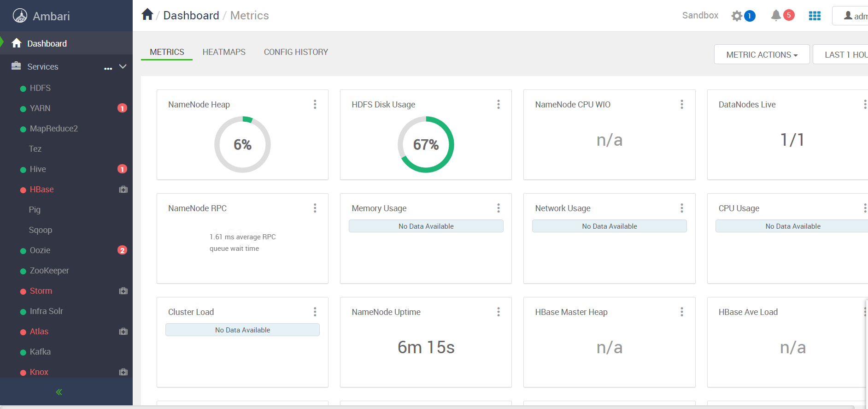Screen dimensions: 868x409
Task: Click Cluster Load No Data Available bar
Action: [x=242, y=330]
